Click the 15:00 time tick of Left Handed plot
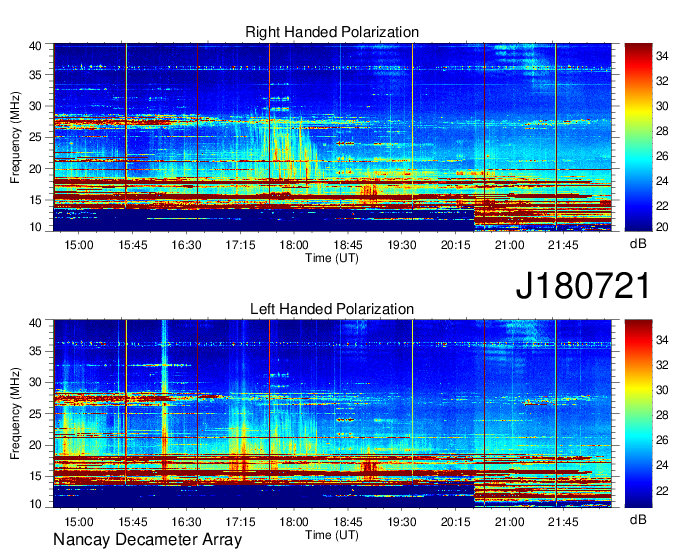 click(x=79, y=522)
